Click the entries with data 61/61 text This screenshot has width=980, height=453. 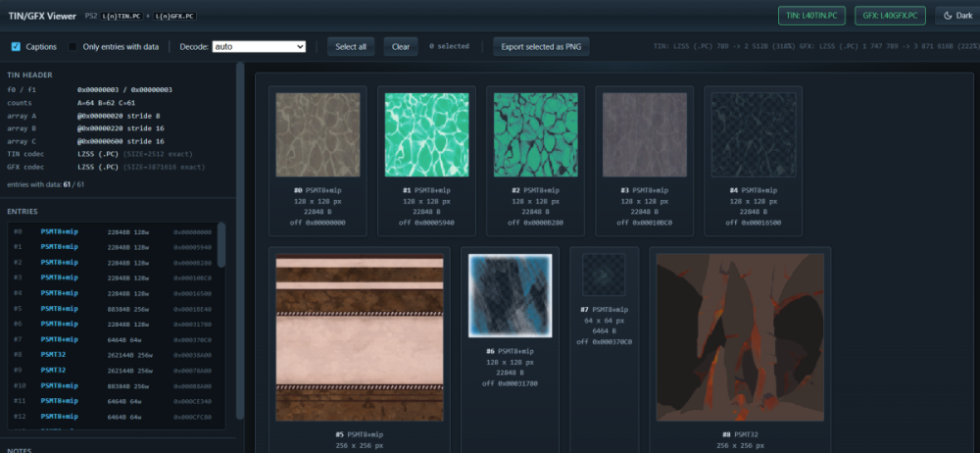pyautogui.click(x=46, y=184)
